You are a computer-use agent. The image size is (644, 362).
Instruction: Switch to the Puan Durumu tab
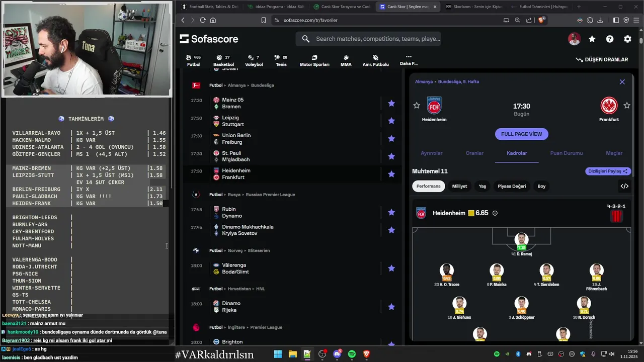[567, 153]
